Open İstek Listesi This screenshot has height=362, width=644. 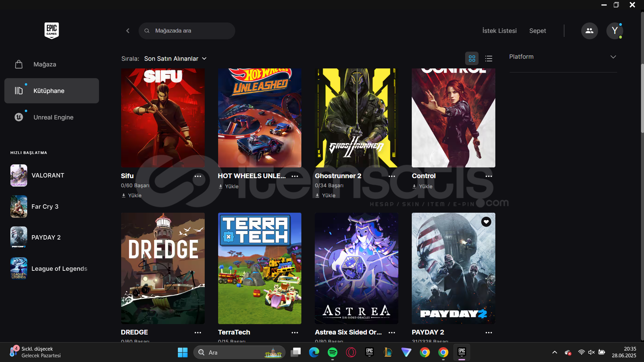pyautogui.click(x=499, y=31)
